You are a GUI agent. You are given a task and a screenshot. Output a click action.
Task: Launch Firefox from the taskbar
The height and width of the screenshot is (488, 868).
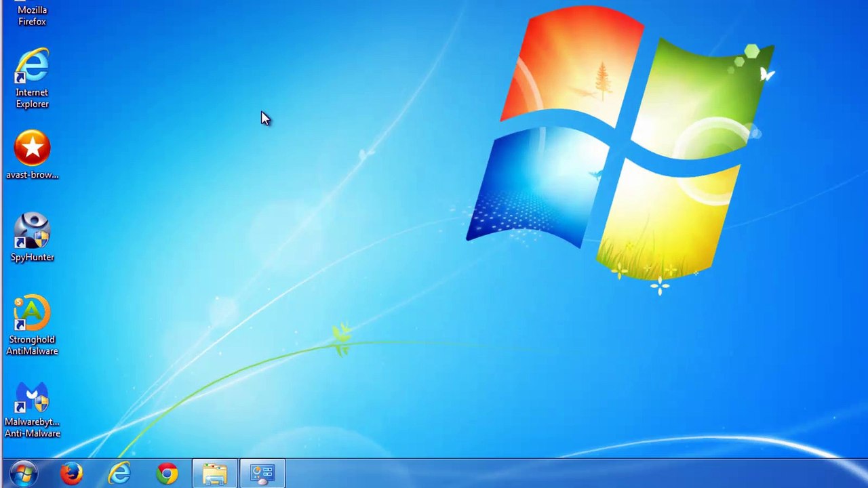[x=71, y=474]
